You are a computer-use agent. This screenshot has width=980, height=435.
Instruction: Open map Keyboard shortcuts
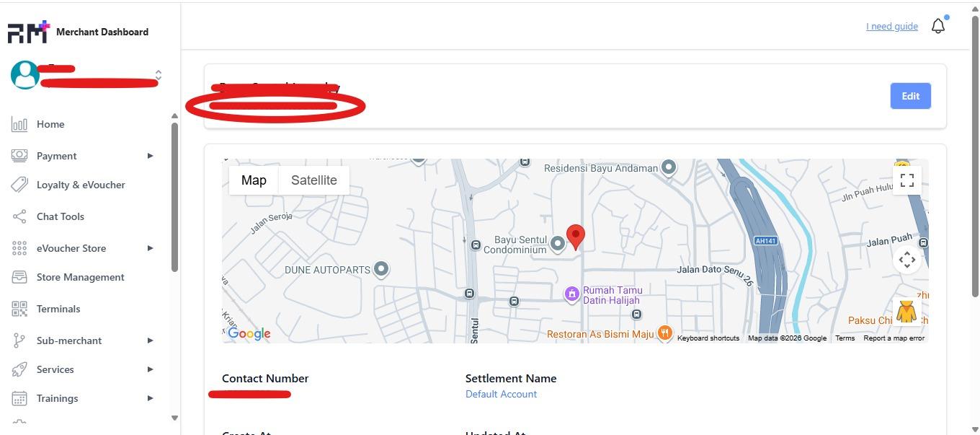coord(708,338)
